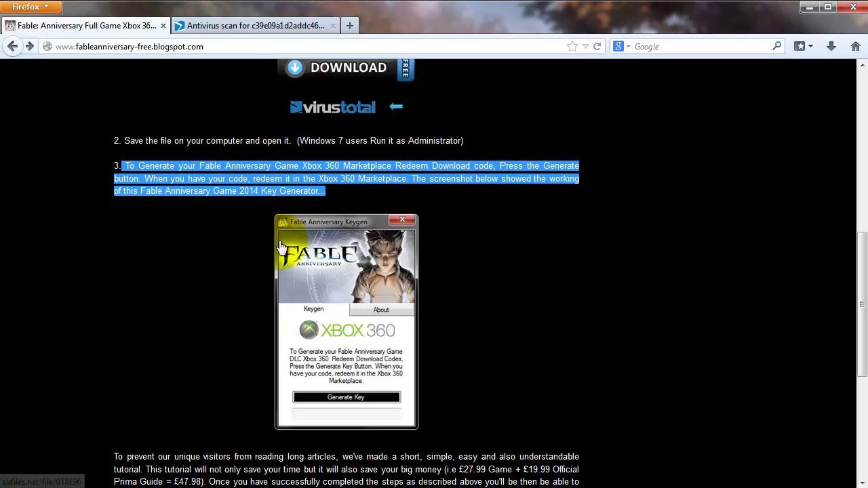Close the Antivirus scan tab

coord(332,26)
